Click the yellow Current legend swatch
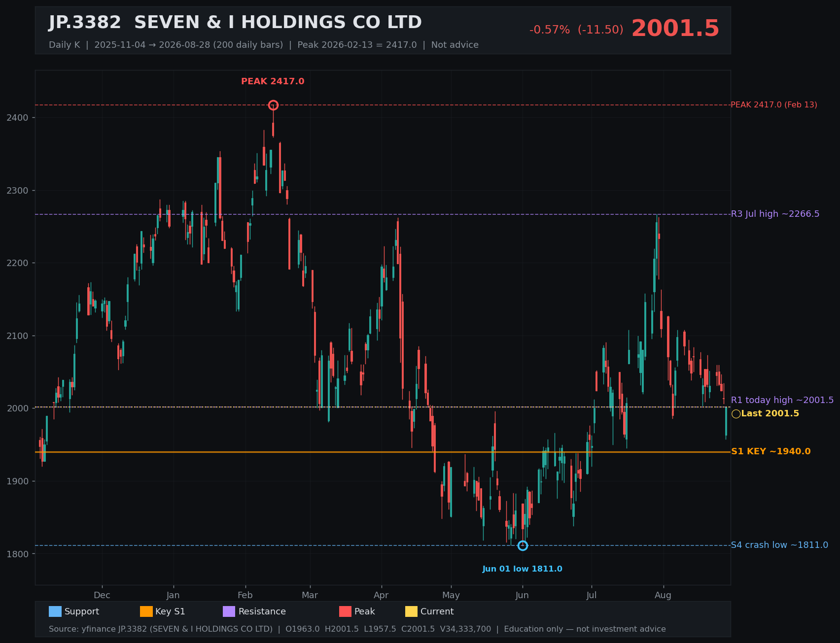 (x=412, y=611)
